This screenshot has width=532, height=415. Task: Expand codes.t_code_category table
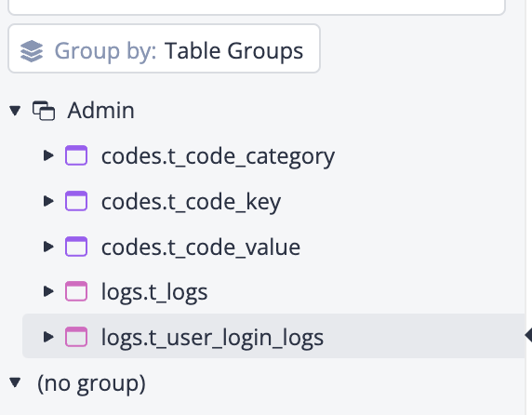click(49, 155)
